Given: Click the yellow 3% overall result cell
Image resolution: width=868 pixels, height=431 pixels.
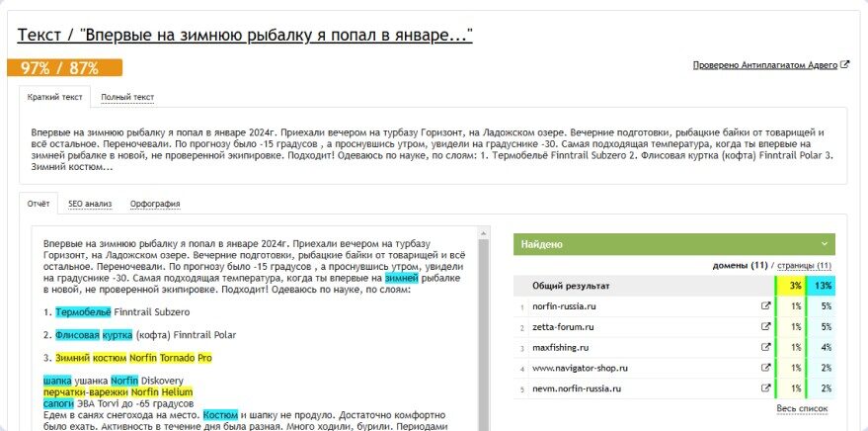Looking at the screenshot, I should pyautogui.click(x=791, y=286).
